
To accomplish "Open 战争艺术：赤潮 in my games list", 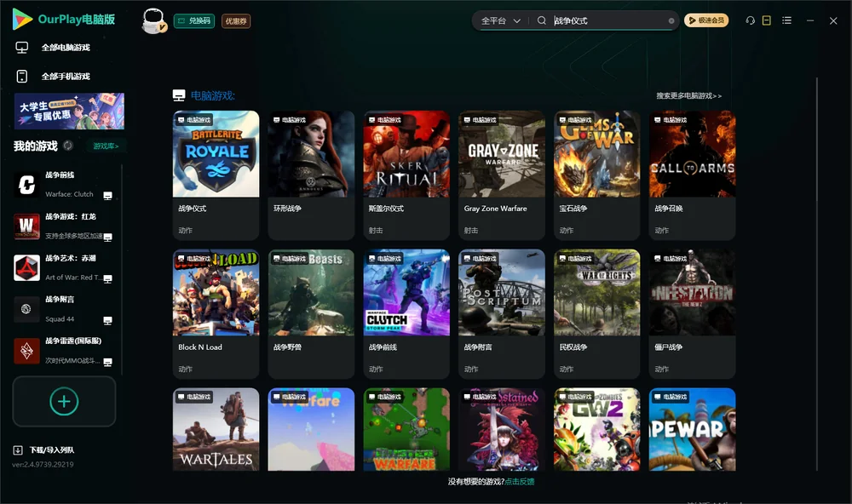I will coord(64,267).
